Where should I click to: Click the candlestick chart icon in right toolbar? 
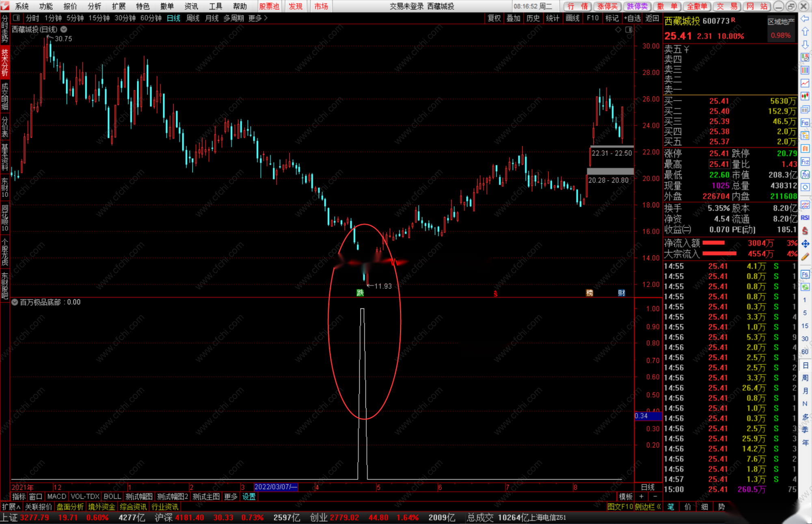805,96
